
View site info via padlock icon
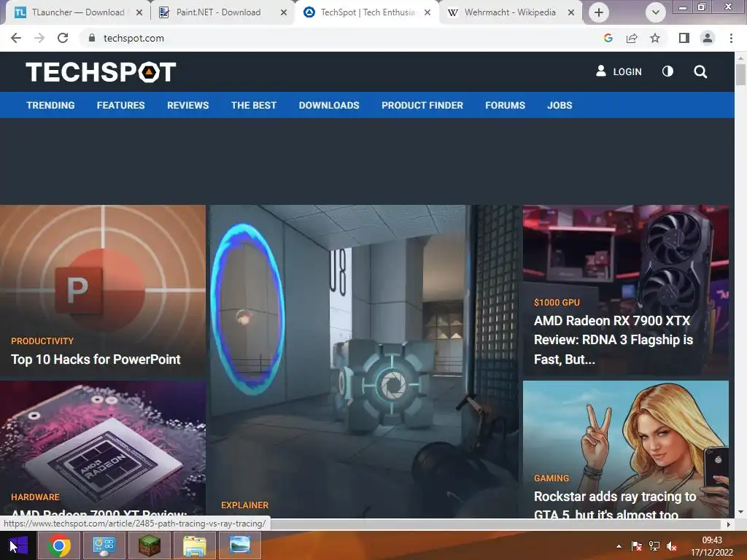92,38
